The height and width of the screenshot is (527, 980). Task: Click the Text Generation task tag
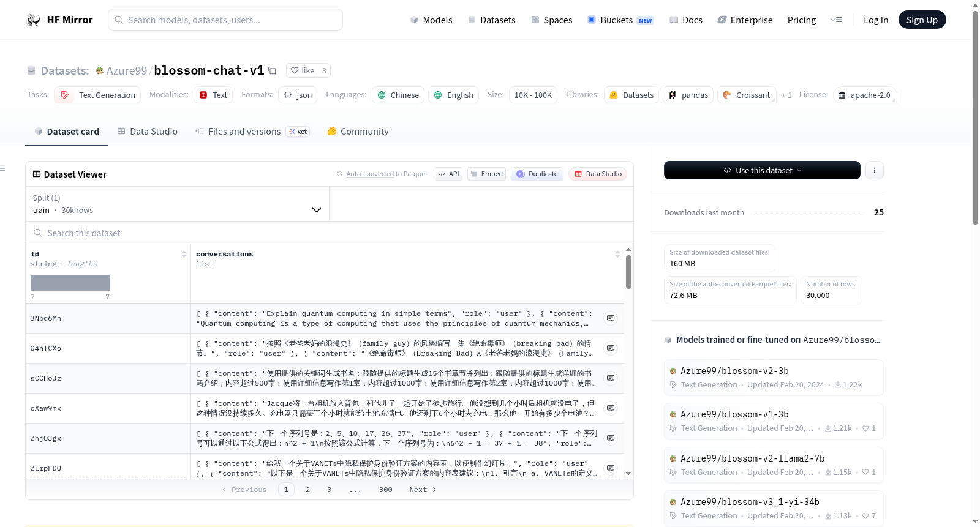click(x=97, y=95)
